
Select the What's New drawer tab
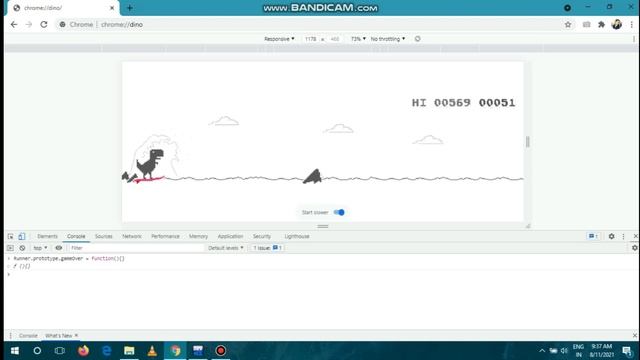point(58,336)
